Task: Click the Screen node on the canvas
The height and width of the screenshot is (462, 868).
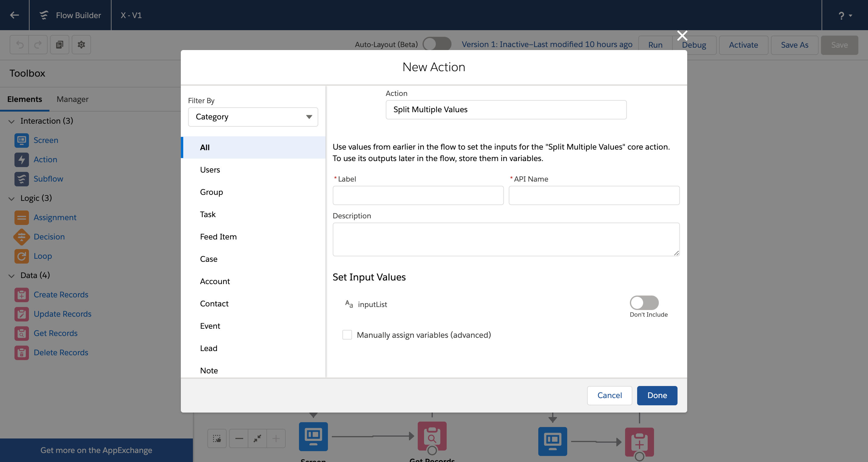Action: 313,436
